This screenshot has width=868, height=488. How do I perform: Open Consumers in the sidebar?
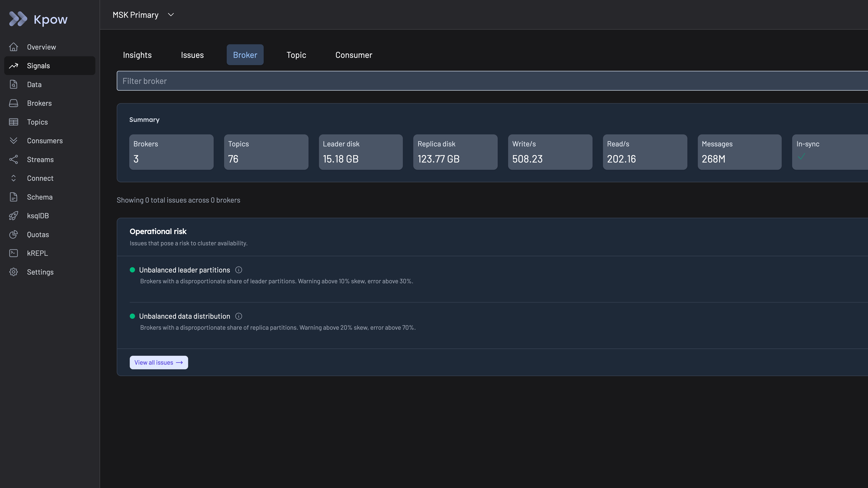pos(50,141)
